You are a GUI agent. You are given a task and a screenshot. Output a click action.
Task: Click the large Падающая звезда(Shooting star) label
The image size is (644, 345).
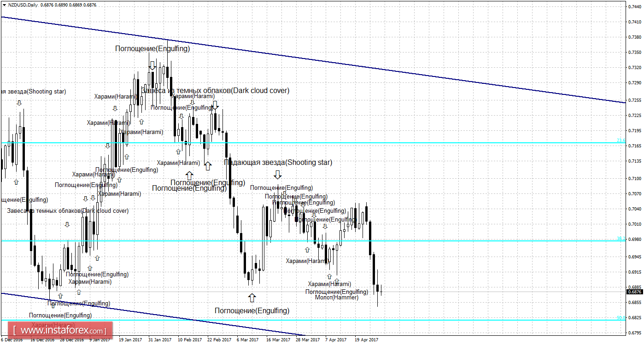(x=278, y=162)
